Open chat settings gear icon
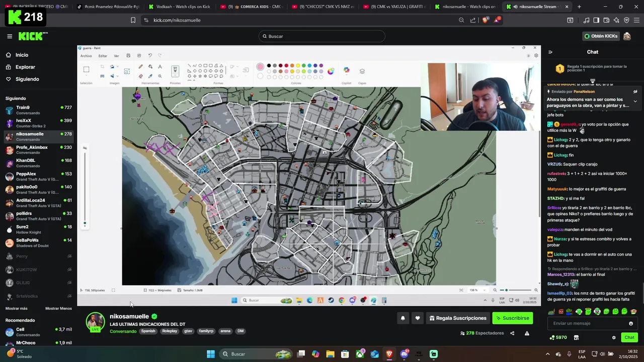Image resolution: width=644 pixels, height=362 pixels. click(614, 337)
